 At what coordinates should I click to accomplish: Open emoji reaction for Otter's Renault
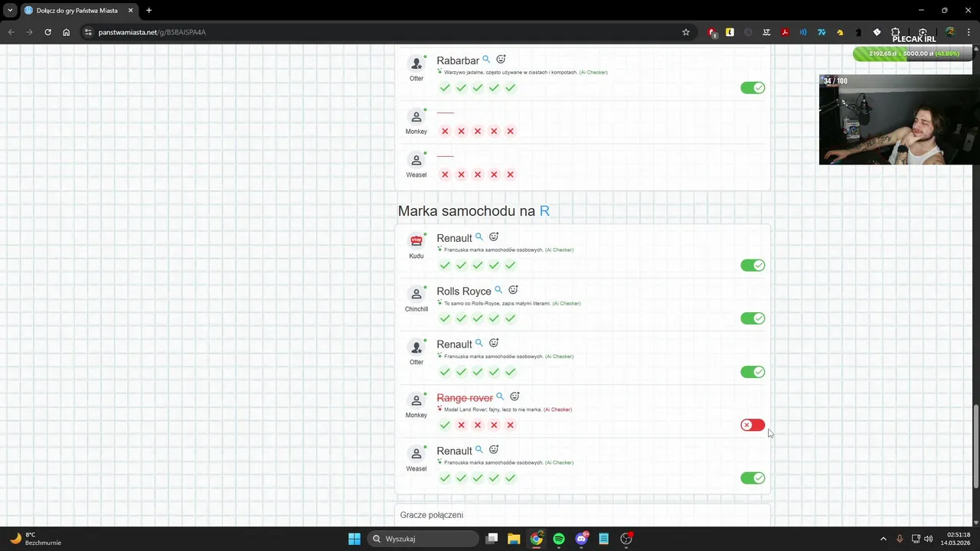tap(494, 343)
